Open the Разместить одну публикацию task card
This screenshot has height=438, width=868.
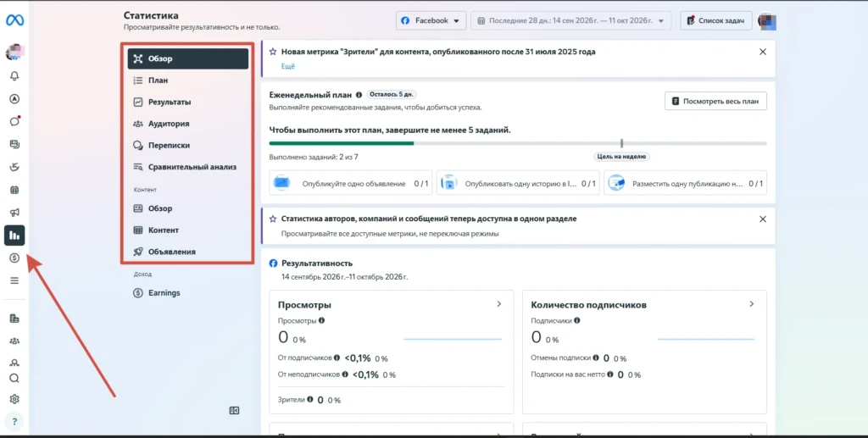685,183
